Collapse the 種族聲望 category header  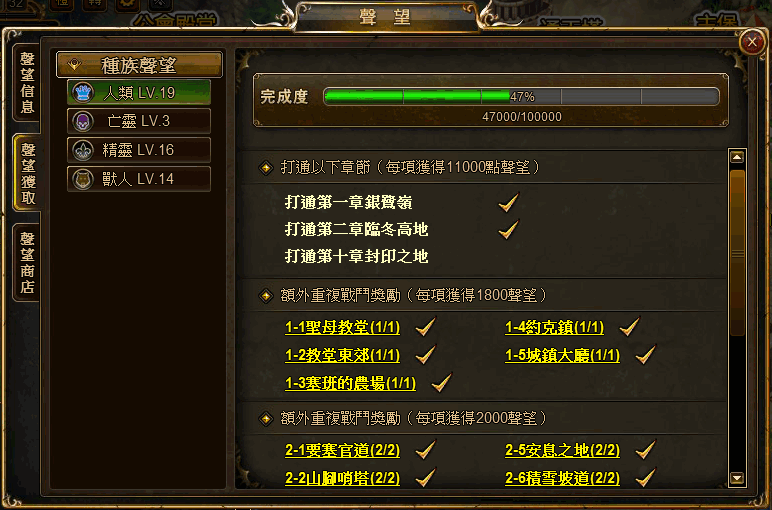(139, 64)
